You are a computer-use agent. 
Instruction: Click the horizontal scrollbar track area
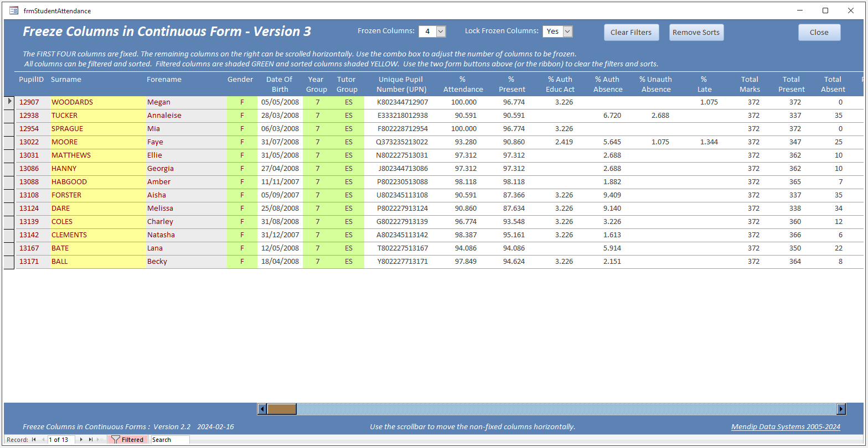point(566,409)
